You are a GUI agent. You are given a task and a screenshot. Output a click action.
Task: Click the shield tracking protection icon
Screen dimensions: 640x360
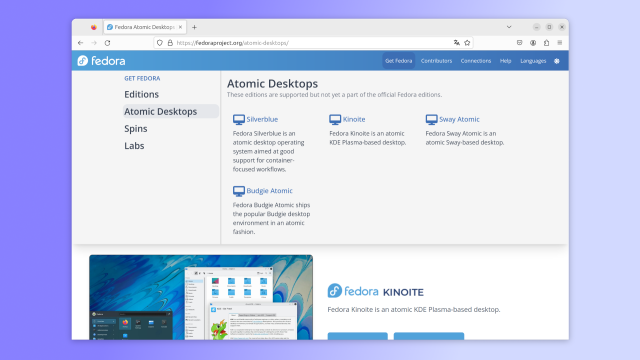[x=160, y=43]
